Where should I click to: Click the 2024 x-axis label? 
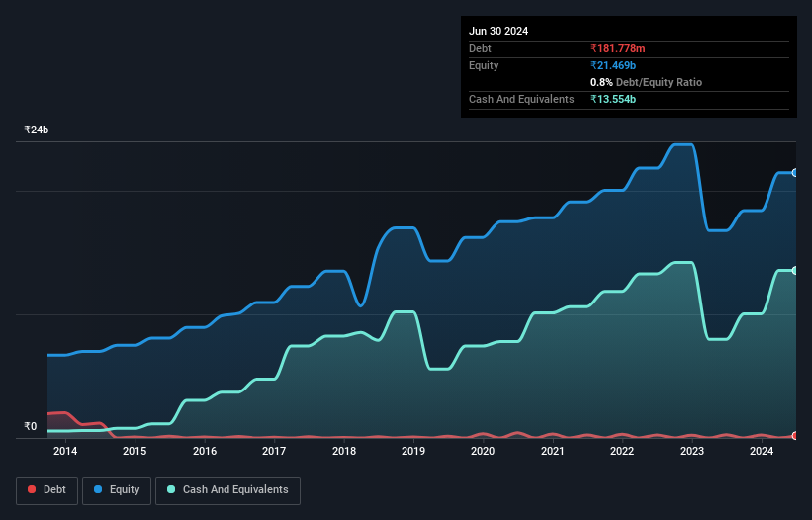tap(762, 451)
